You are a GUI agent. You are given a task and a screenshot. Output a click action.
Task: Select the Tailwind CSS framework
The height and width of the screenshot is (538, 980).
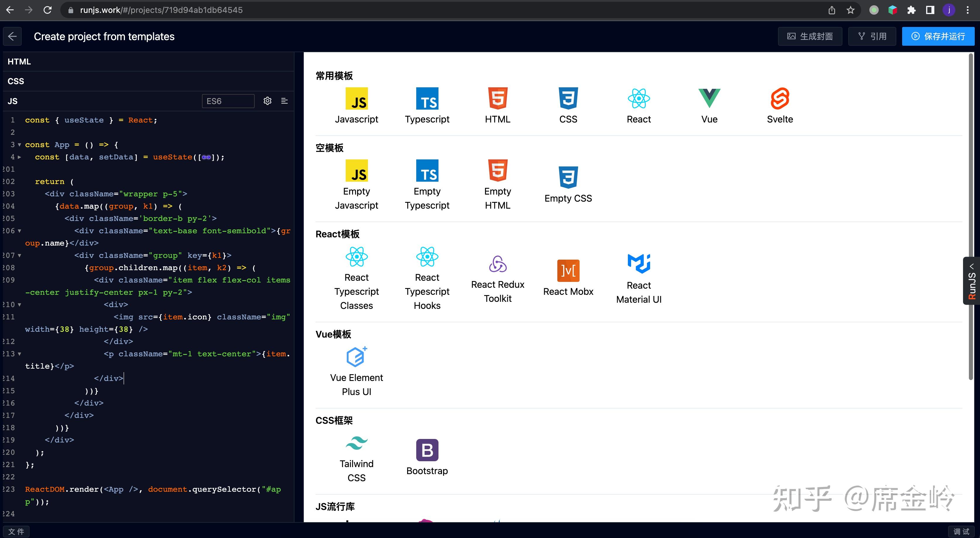click(357, 443)
